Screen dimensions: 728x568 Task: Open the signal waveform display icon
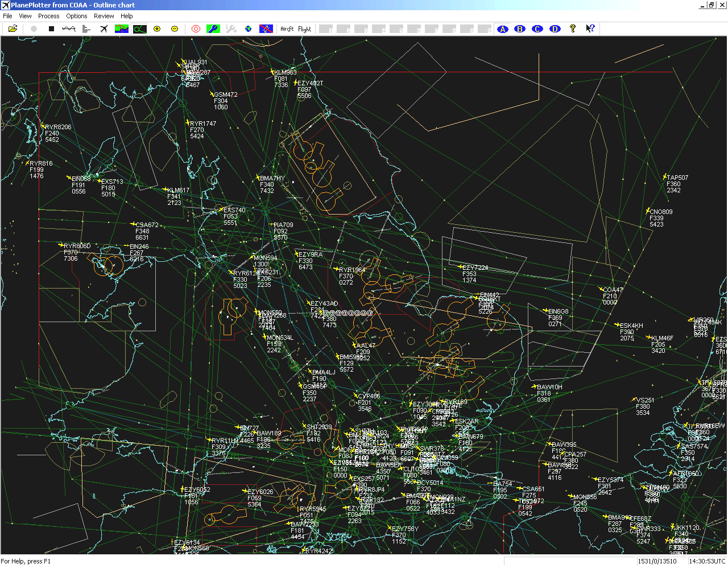point(68,28)
